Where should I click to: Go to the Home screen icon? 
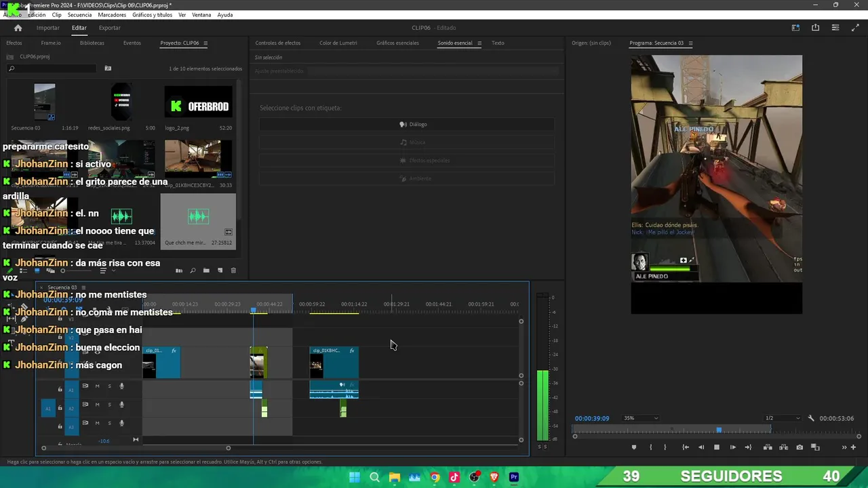click(x=18, y=28)
